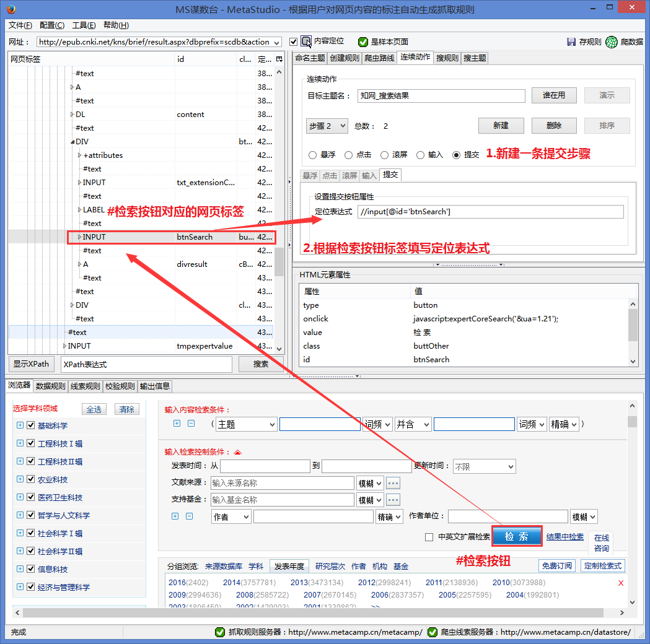650x644 pixels.
Task: Open the 网址 URL dropdown arrow
Action: [276, 42]
